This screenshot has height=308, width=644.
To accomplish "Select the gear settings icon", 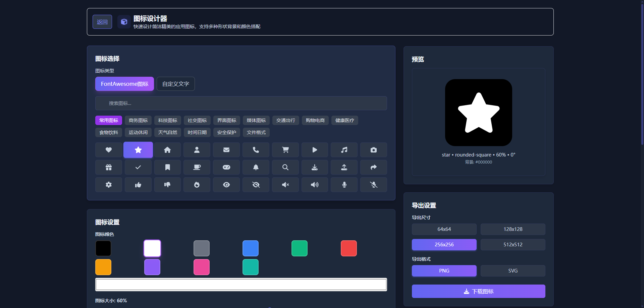I will 108,185.
